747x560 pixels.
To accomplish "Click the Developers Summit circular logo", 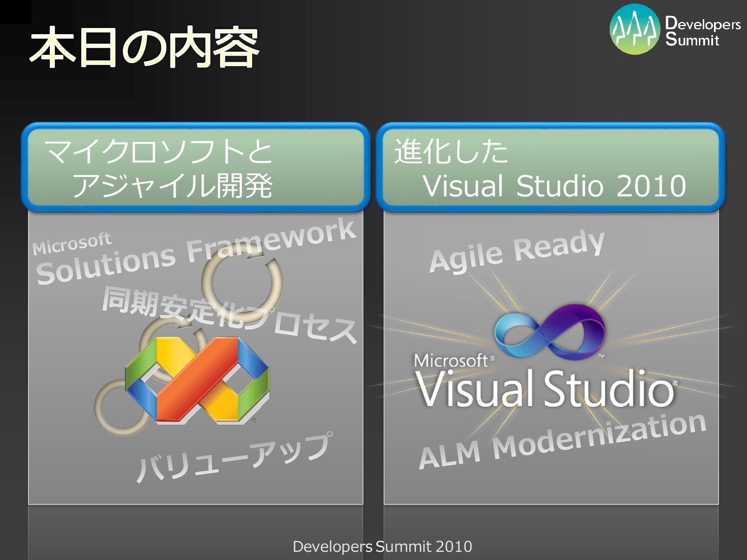I will click(x=635, y=29).
